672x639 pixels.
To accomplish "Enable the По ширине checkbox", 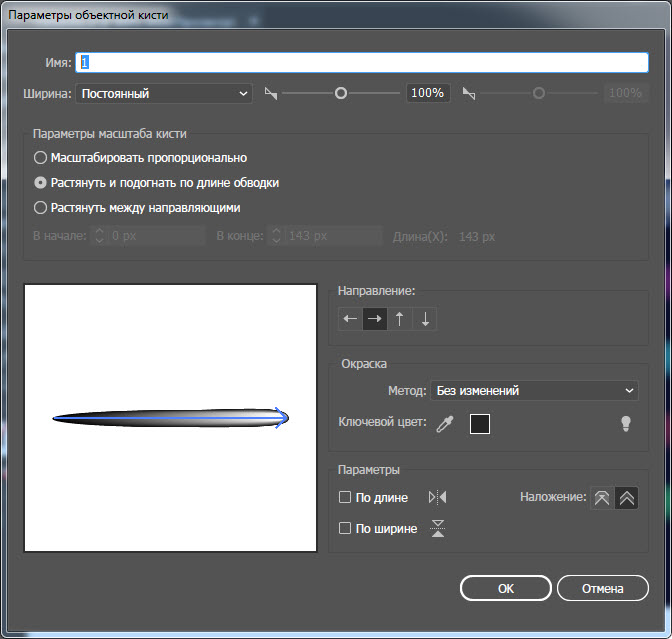I will [x=345, y=528].
